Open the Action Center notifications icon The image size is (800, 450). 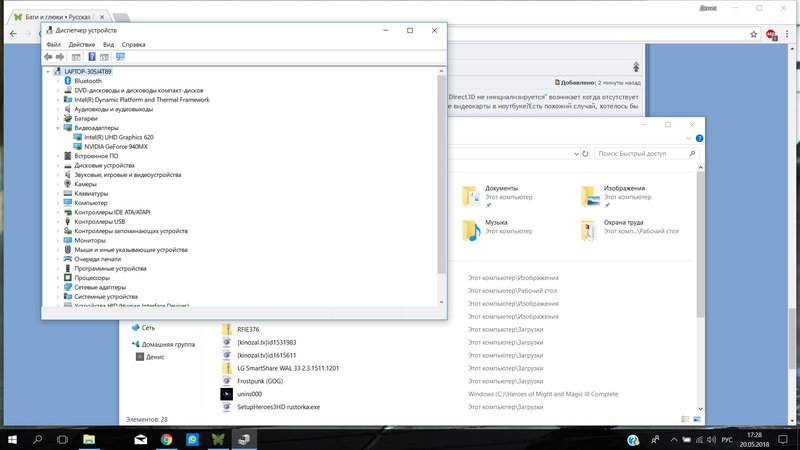pyautogui.click(x=783, y=439)
